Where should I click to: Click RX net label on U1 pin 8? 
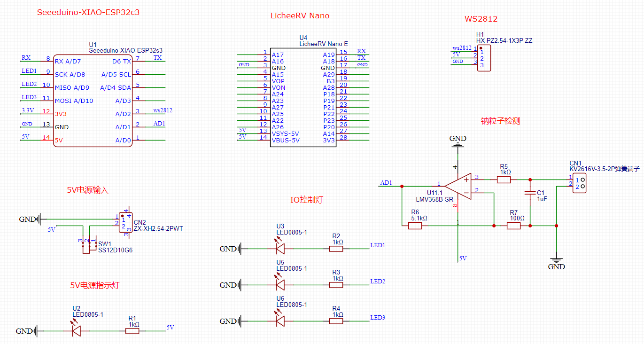click(x=26, y=58)
